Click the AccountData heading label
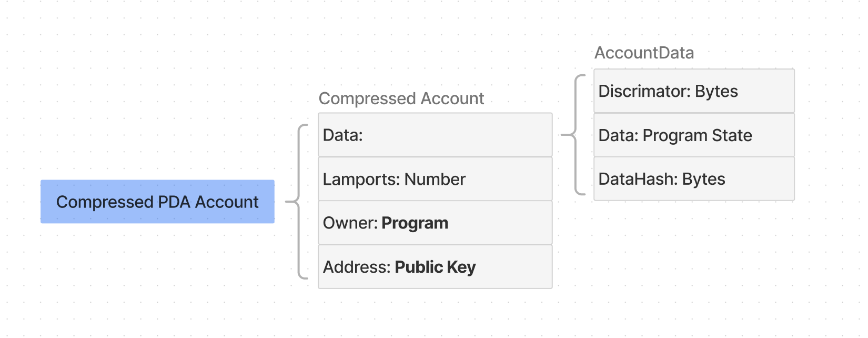 644,53
